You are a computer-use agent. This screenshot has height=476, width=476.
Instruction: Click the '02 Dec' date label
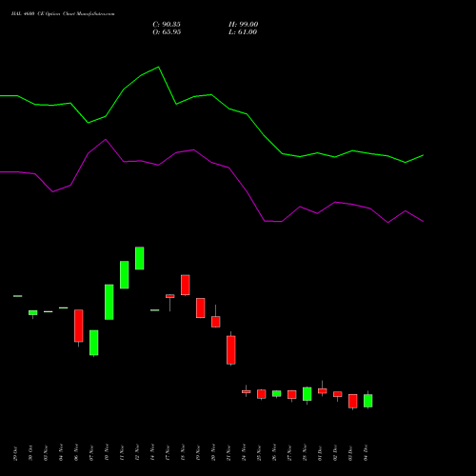335,453
